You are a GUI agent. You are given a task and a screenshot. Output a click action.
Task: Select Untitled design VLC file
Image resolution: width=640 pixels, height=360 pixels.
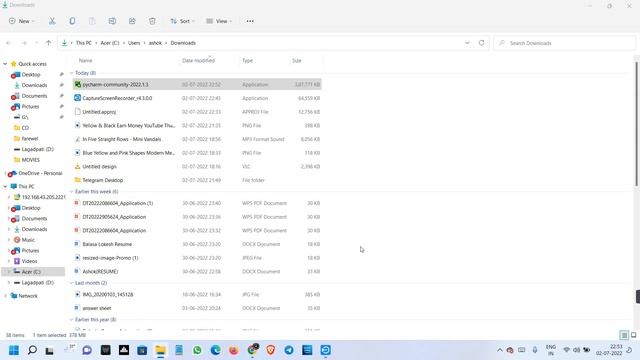(197, 167)
